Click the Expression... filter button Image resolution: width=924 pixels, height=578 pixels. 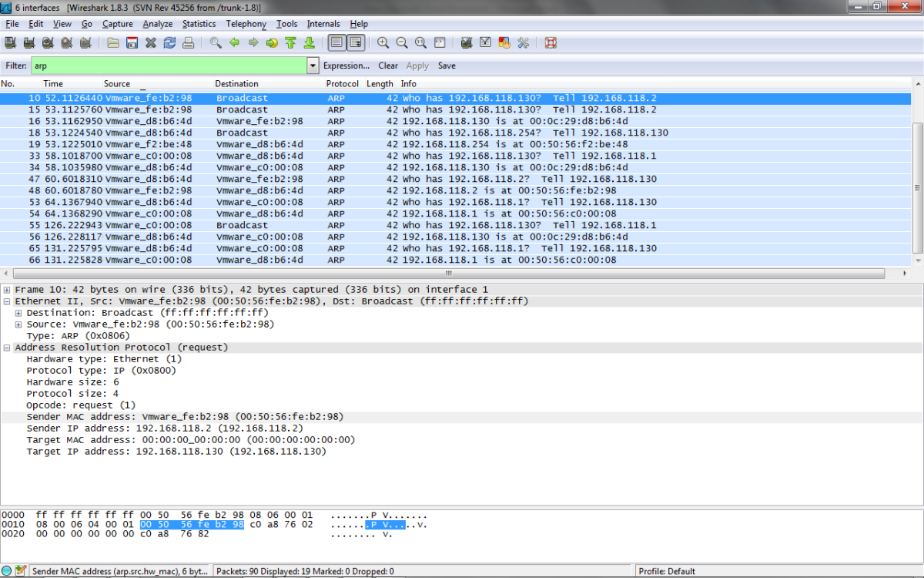(x=346, y=66)
